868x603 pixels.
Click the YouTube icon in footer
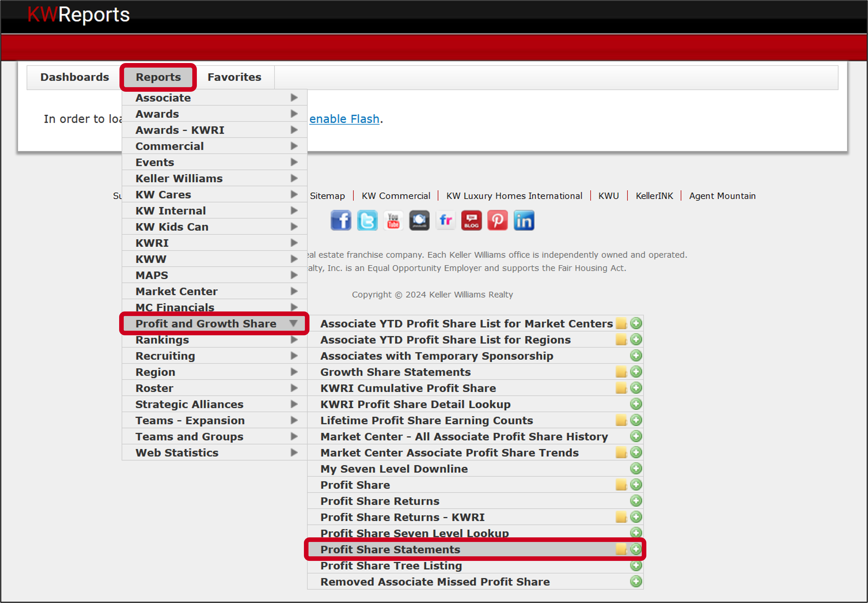click(393, 220)
